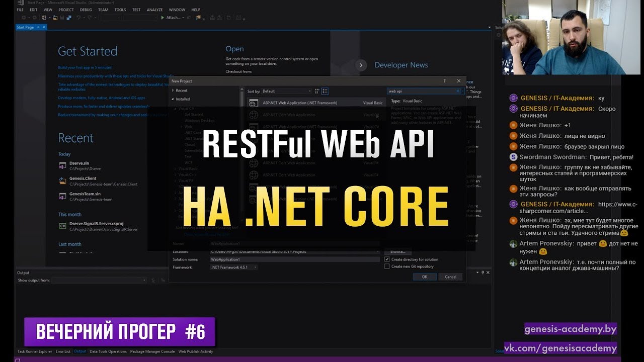
Task: Collapse the Installed templates node
Action: [x=173, y=99]
